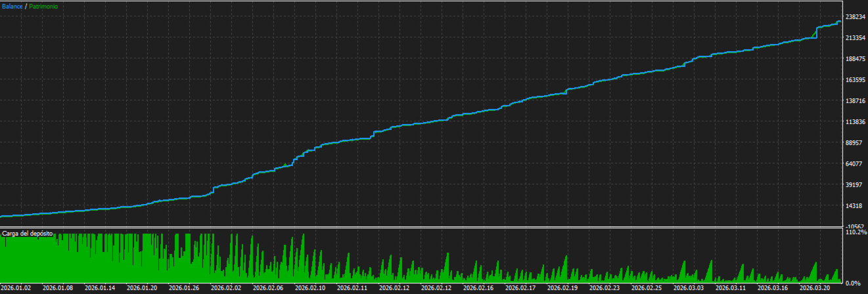Click the 2026.01.02 date label

tap(16, 287)
